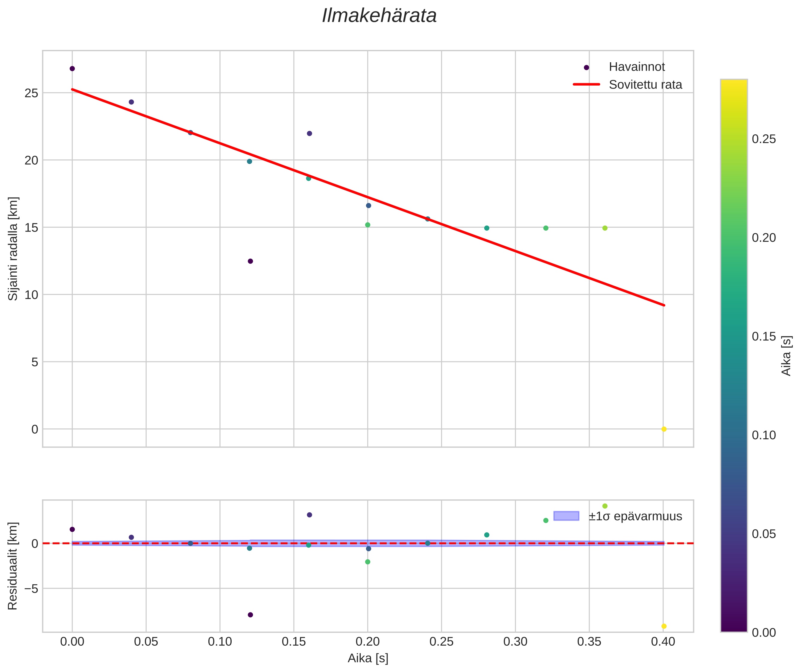
Task: Click the yellow-green point at 0.36 seconds
Action: [605, 228]
